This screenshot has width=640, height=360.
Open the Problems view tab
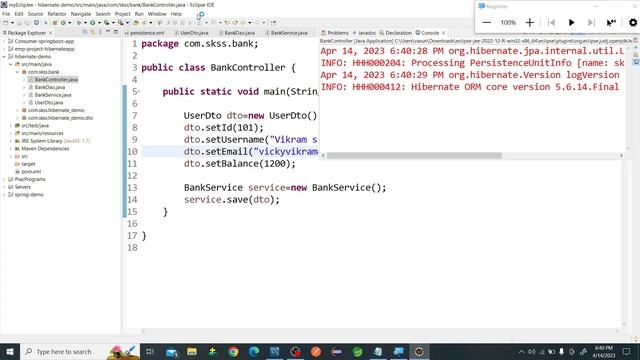(335, 33)
